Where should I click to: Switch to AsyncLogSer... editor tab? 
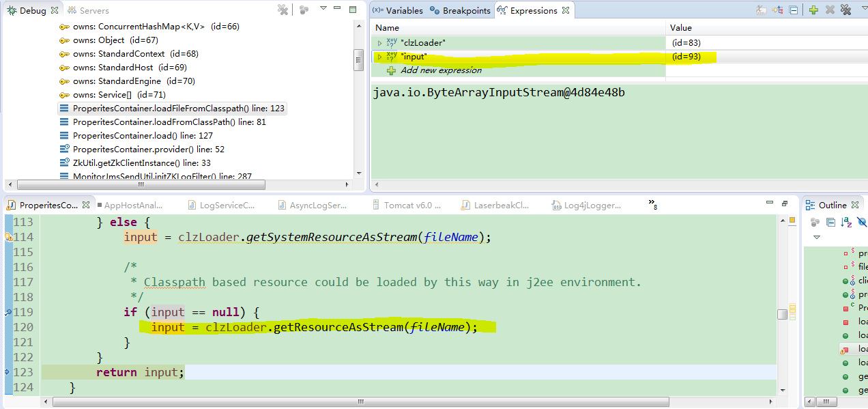(x=313, y=205)
